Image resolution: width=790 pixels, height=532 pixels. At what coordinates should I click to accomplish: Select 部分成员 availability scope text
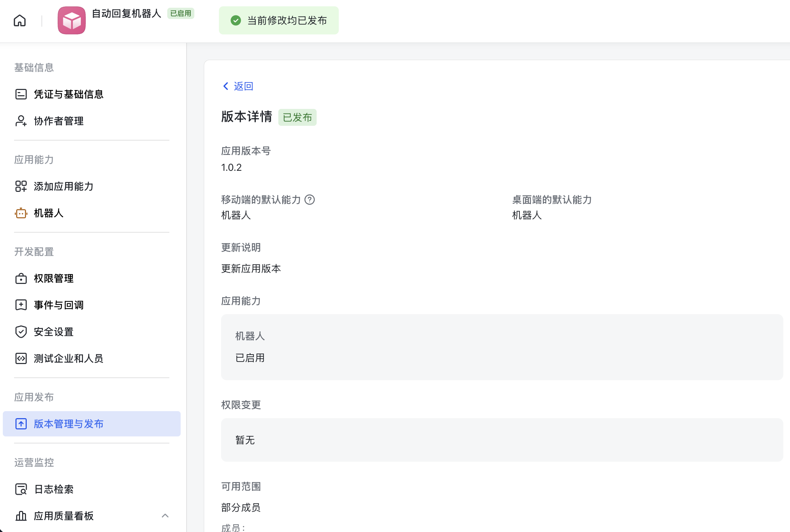coord(241,507)
